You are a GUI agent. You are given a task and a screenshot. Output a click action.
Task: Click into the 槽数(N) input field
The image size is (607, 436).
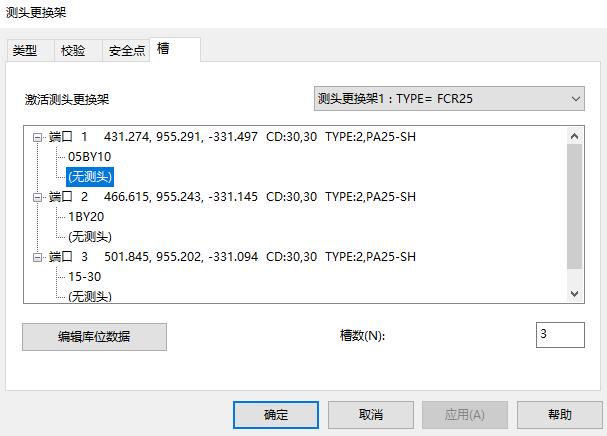point(558,336)
